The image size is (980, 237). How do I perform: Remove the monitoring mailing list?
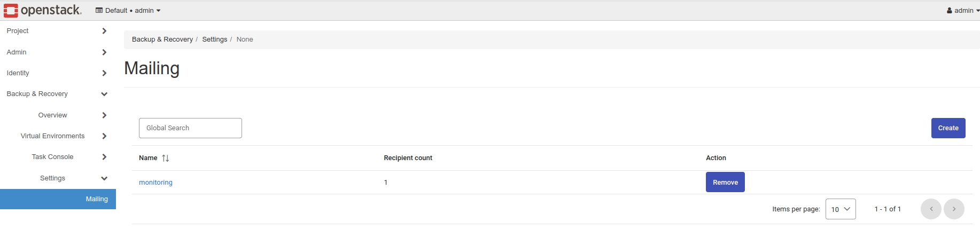725,183
